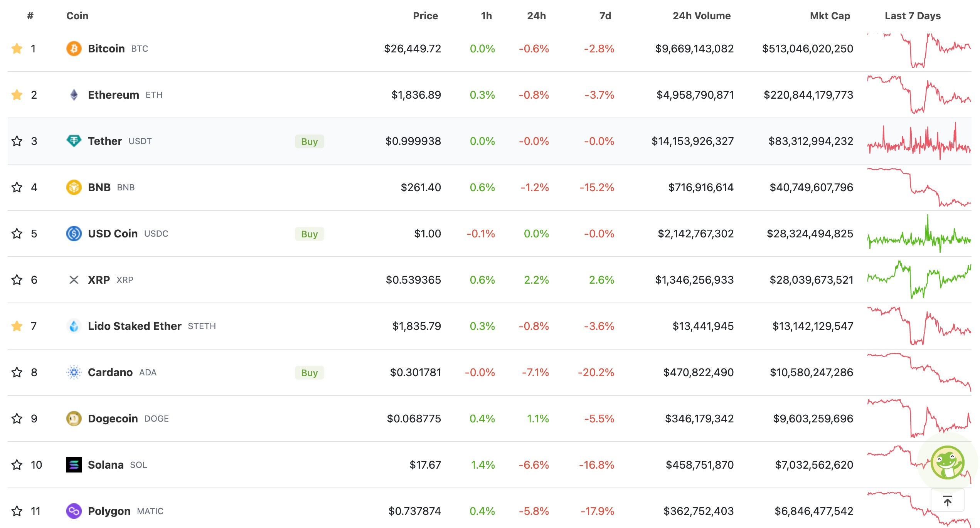Click BNB 7d change -15.2%
Image resolution: width=980 pixels, height=528 pixels.
[597, 187]
